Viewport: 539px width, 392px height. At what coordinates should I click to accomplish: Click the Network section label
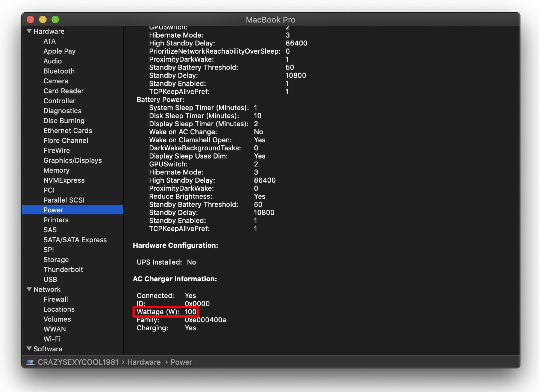pyautogui.click(x=47, y=289)
